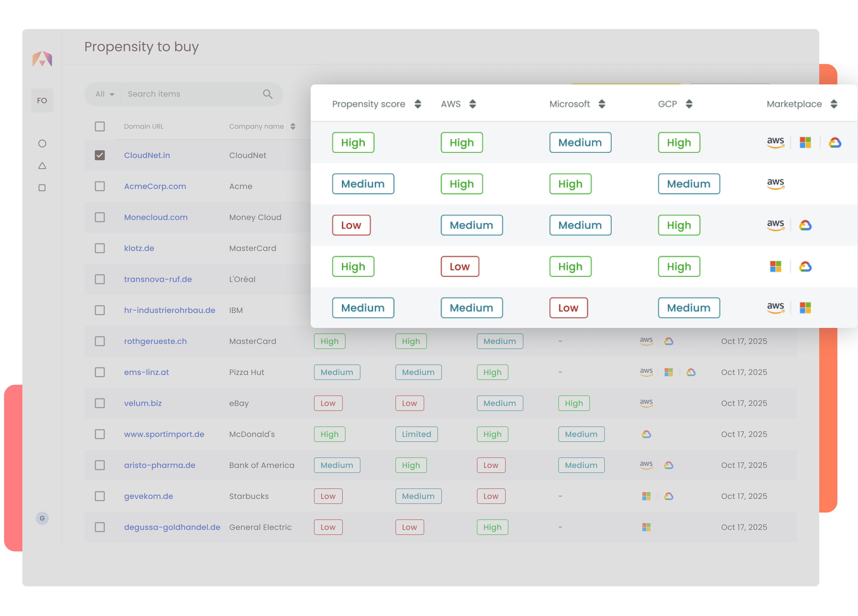
Task: Uncheck the CloudNet.in row checkbox
Action: (x=100, y=155)
